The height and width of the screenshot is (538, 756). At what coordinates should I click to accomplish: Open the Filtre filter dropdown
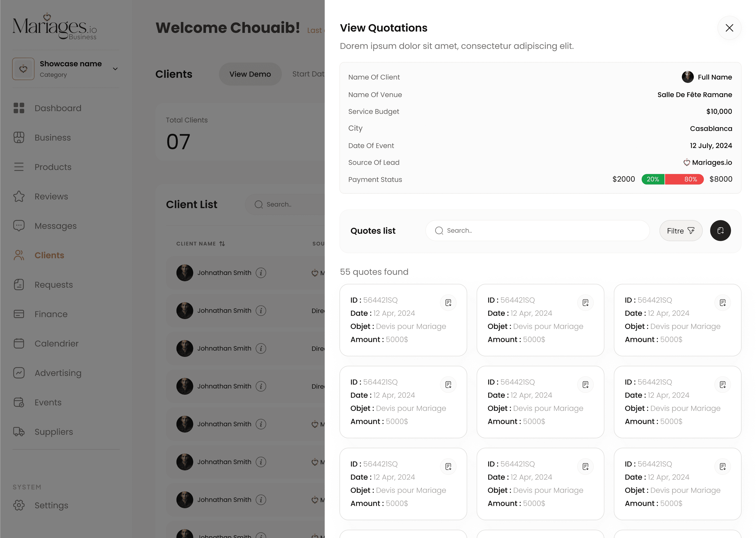tap(681, 230)
